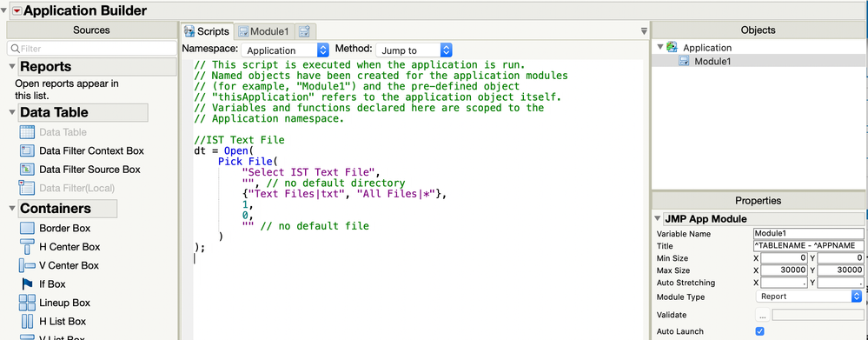
Task: Click the Lineup Box label
Action: [x=65, y=303]
